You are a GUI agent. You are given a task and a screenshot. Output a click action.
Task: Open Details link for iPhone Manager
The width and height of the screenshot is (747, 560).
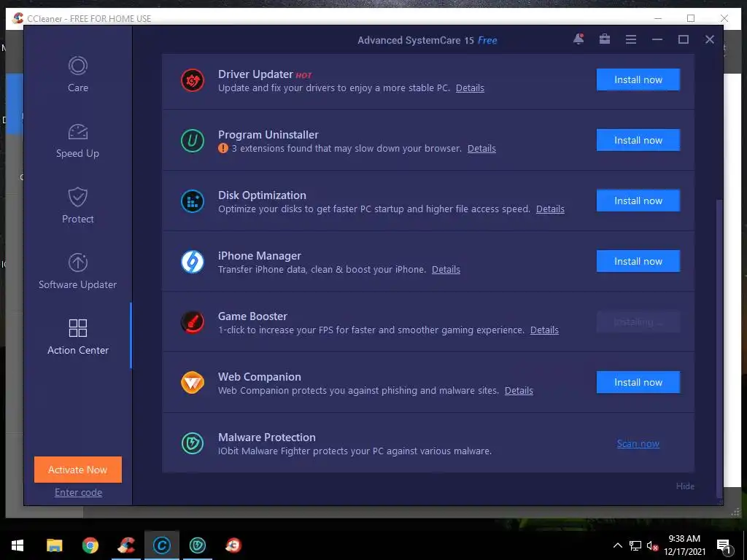[446, 270]
